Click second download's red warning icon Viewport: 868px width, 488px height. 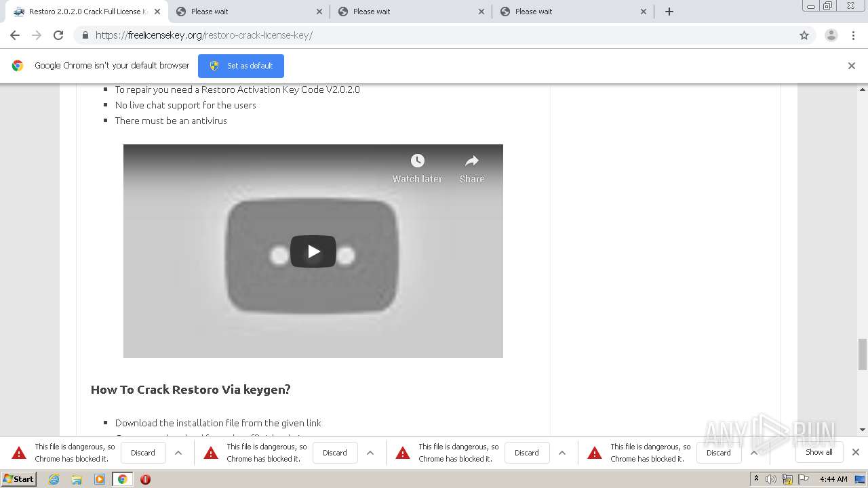click(211, 453)
